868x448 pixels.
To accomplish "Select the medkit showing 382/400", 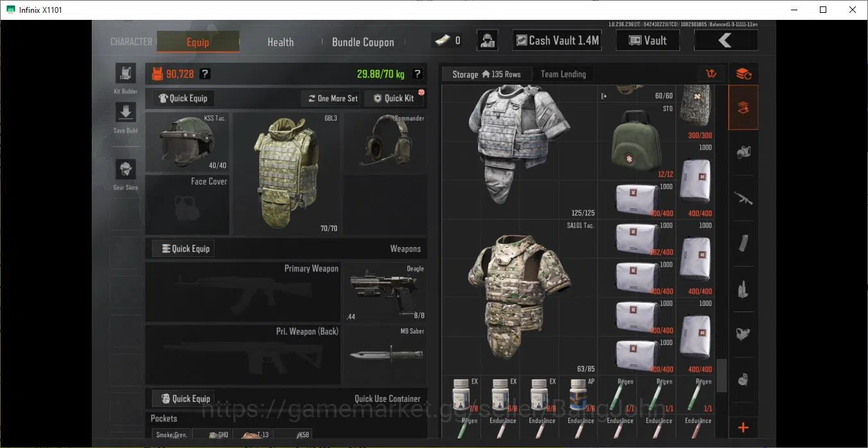I will point(636,239).
